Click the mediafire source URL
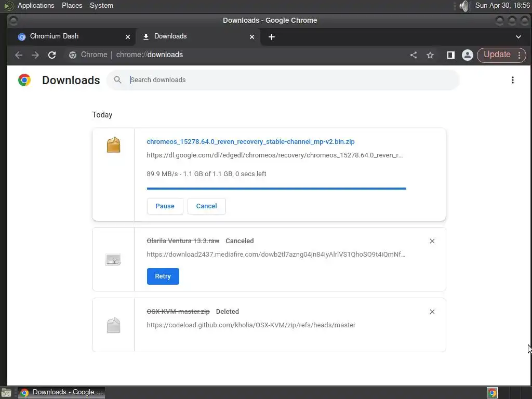 pyautogui.click(x=276, y=255)
